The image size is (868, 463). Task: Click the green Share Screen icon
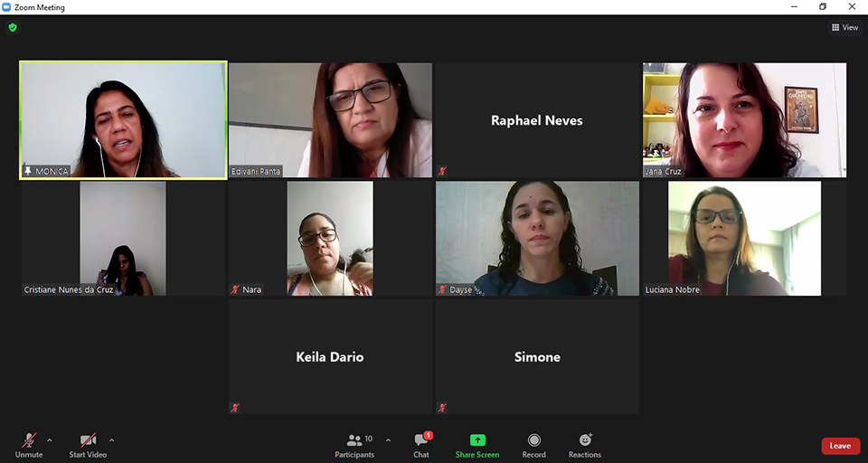[x=477, y=440]
